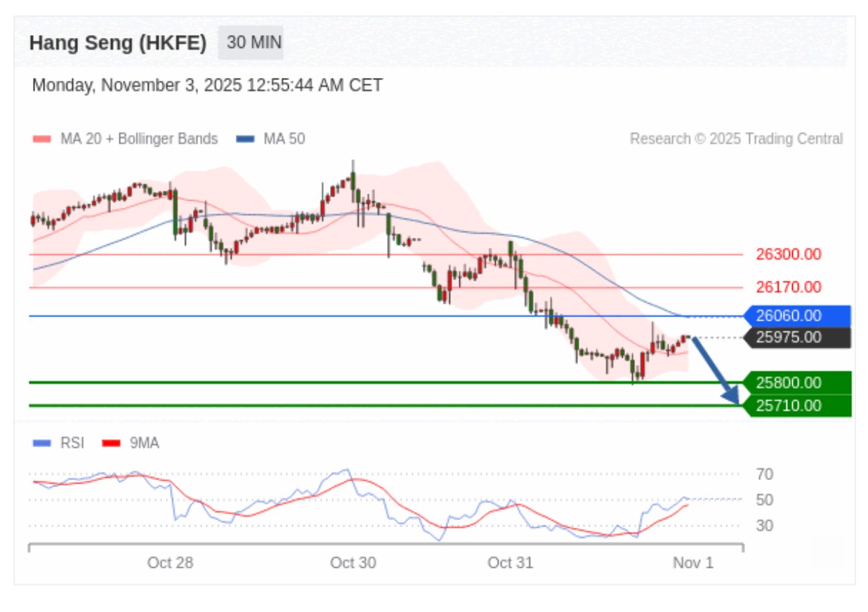This screenshot has height=612, width=868.
Task: Toggle the MA 50 legend label
Action: pyautogui.click(x=284, y=139)
